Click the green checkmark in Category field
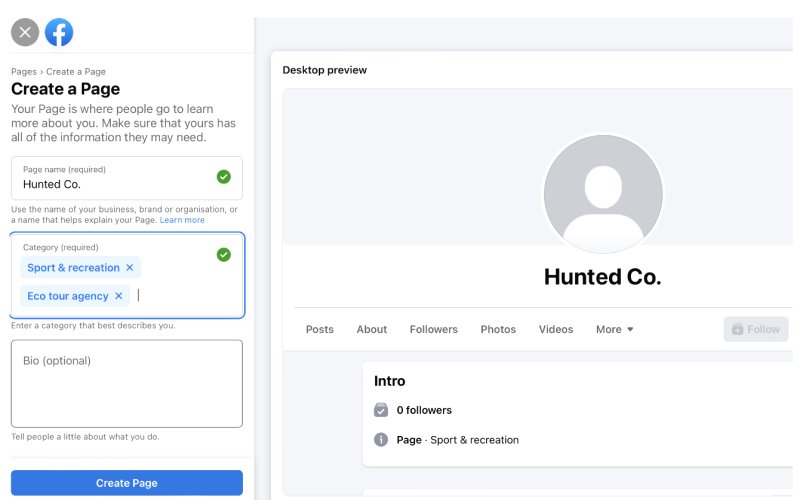The height and width of the screenshot is (500, 800). click(223, 255)
